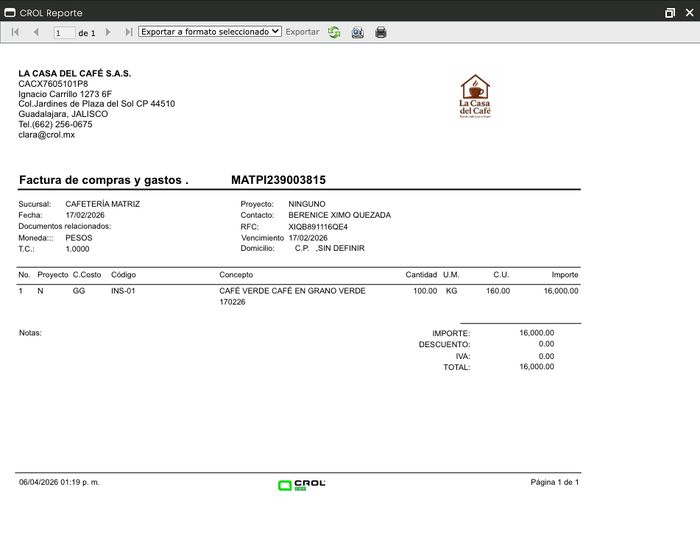Restore the CROL Reporte window size

(x=669, y=12)
